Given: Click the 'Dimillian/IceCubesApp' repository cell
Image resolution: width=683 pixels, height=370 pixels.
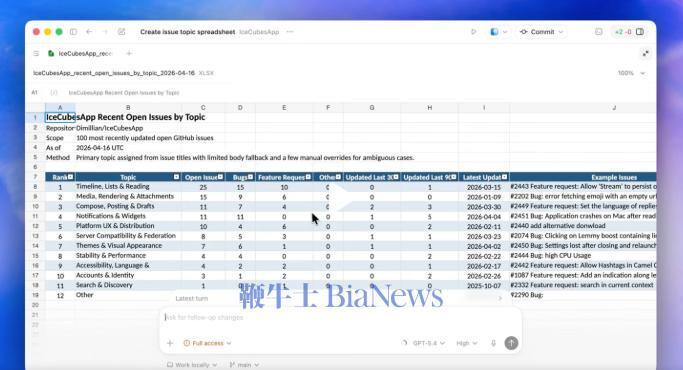Looking at the screenshot, I should coord(109,128).
